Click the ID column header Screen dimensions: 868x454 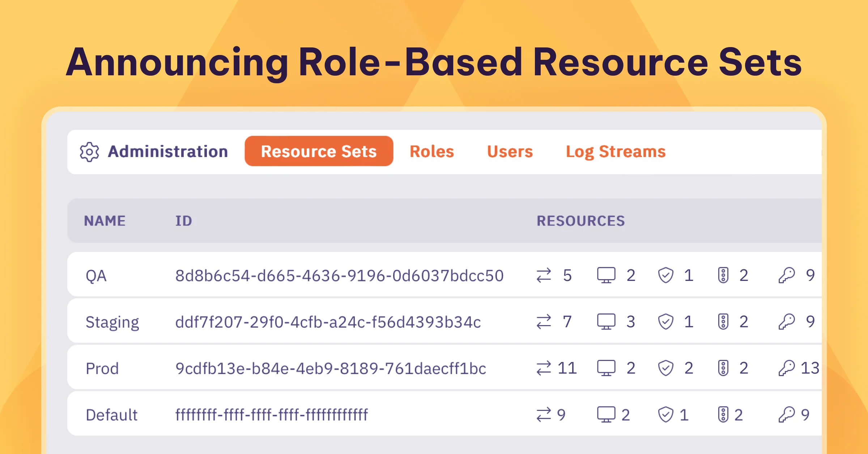[x=184, y=221]
